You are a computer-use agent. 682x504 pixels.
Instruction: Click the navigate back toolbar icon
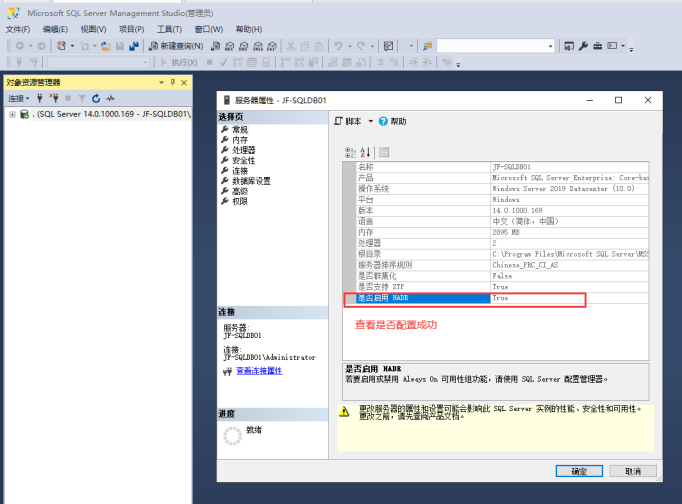pos(20,46)
